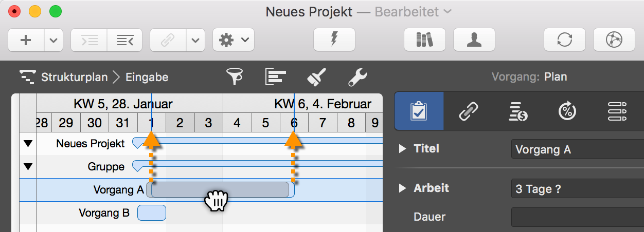Collapse the Gruppe disclosure triangle

(28, 166)
